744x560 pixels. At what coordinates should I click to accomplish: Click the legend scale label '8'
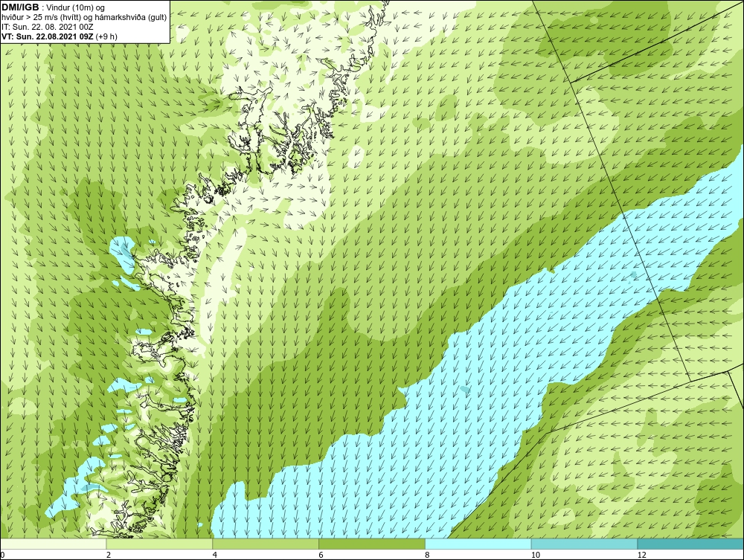pos(427,555)
